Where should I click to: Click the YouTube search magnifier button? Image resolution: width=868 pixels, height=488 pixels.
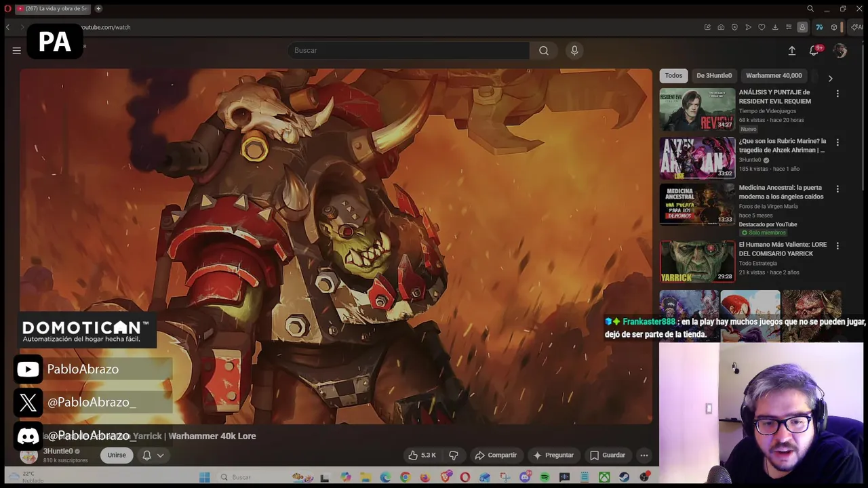coord(544,50)
